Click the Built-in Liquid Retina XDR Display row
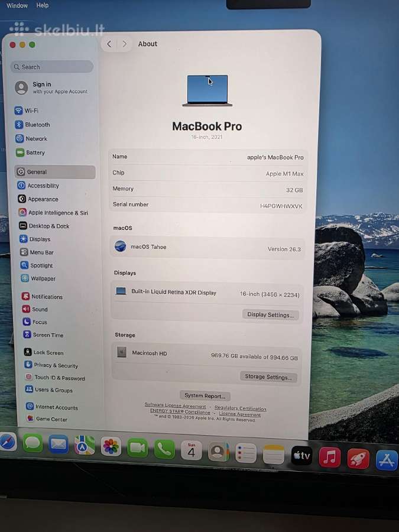399x532 pixels. coord(206,293)
